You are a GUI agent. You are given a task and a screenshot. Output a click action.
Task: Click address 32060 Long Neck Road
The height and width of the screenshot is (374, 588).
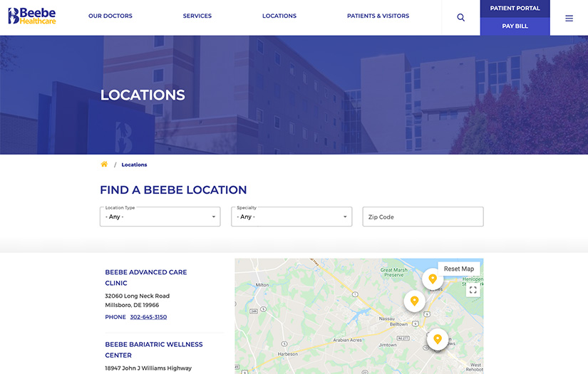click(x=138, y=296)
